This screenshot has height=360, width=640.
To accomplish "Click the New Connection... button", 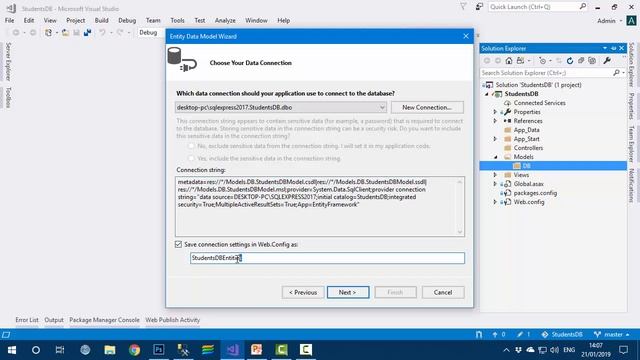I will pos(427,107).
